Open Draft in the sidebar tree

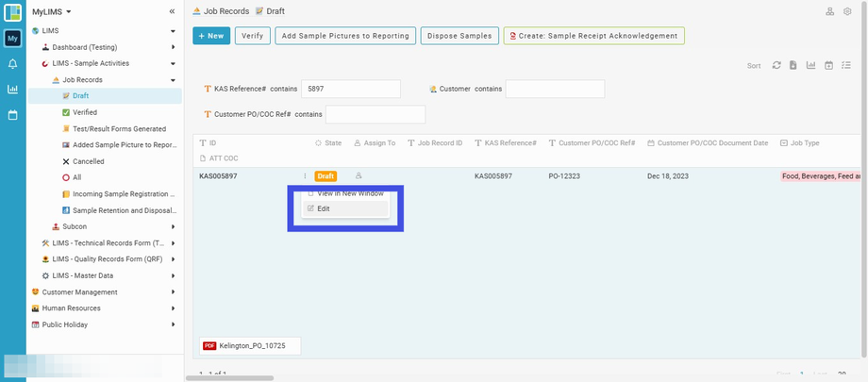point(105,96)
